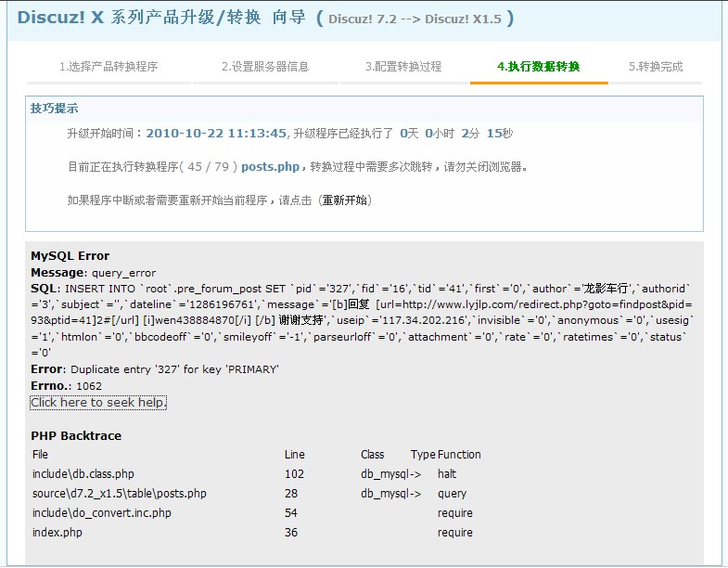The height and width of the screenshot is (568, 728).
Task: Click line number 54
Action: pos(291,513)
